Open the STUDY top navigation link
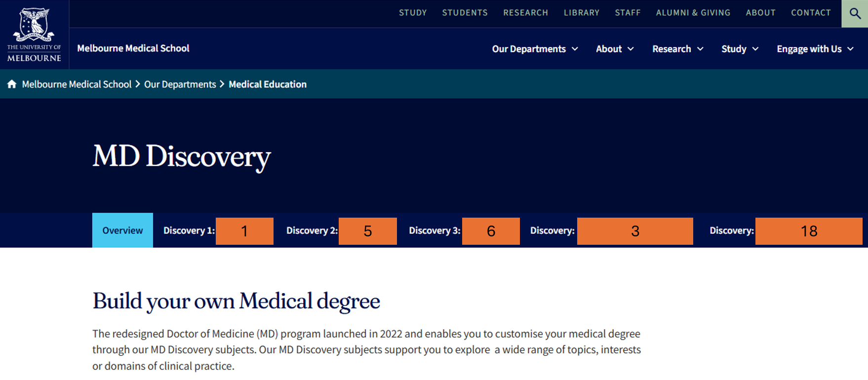868x380 pixels. point(413,13)
